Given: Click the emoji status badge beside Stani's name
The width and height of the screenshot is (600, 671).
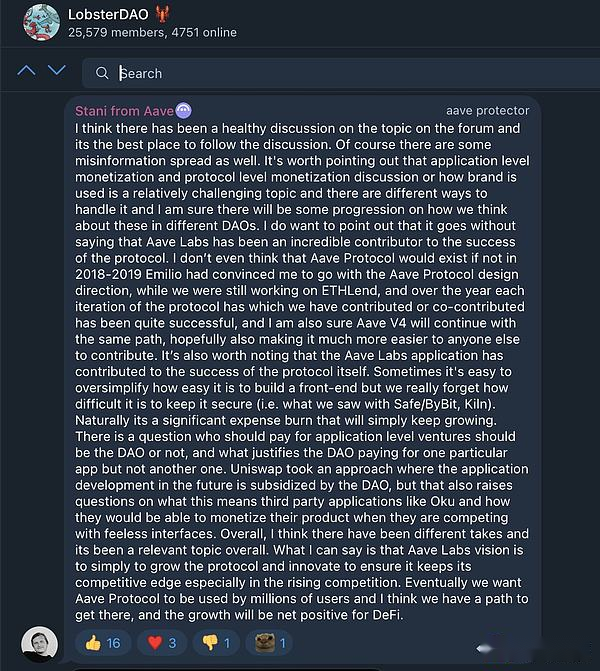Looking at the screenshot, I should 183,111.
